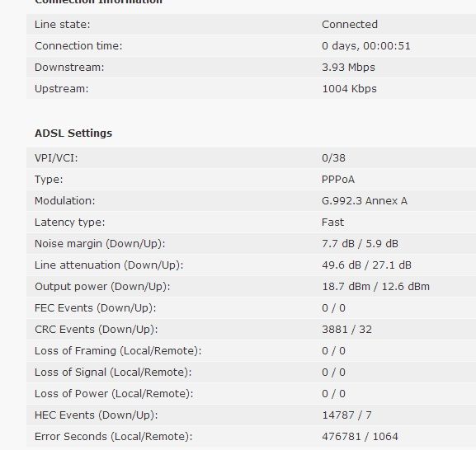Click the Upstream 1004 Kbps value
The image size is (476, 450).
pyautogui.click(x=349, y=88)
